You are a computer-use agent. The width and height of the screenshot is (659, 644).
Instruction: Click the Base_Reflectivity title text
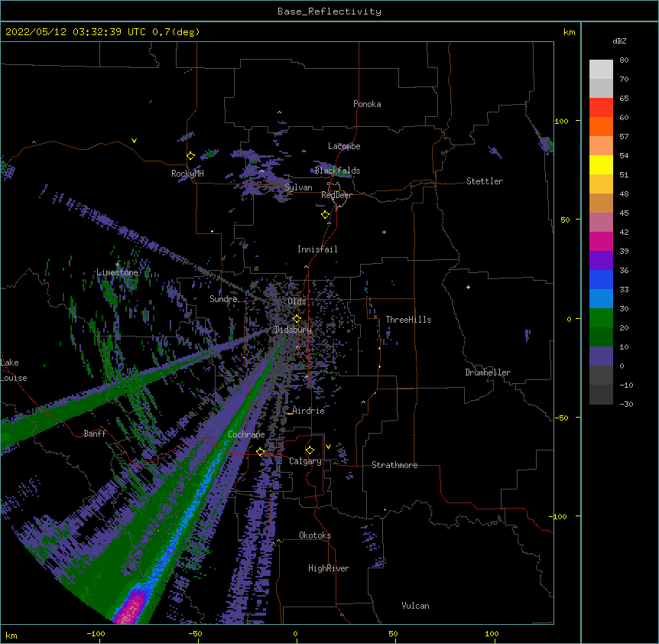click(x=329, y=11)
